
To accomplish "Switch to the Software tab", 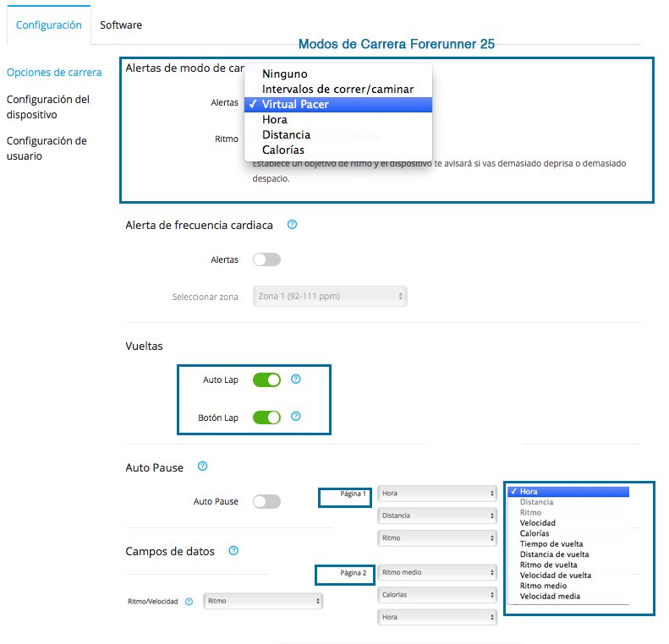I will click(121, 25).
